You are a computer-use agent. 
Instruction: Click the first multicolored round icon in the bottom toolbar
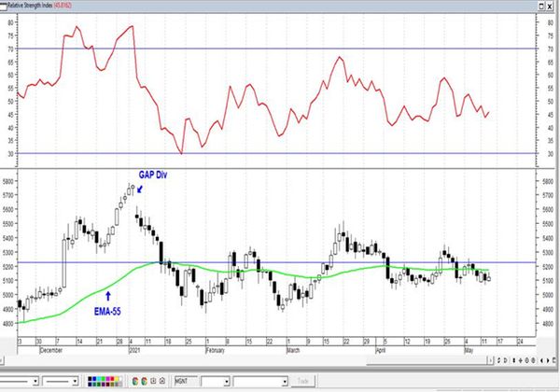click(x=135, y=381)
